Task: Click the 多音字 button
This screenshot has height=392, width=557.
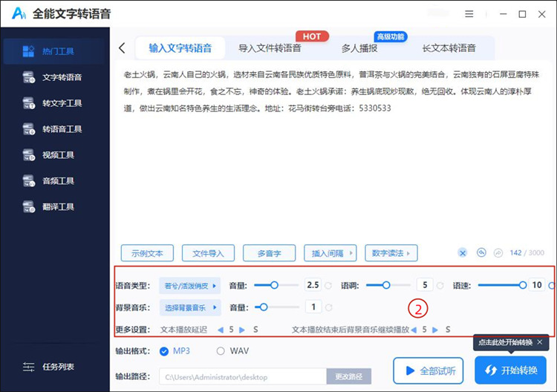Action: point(270,253)
